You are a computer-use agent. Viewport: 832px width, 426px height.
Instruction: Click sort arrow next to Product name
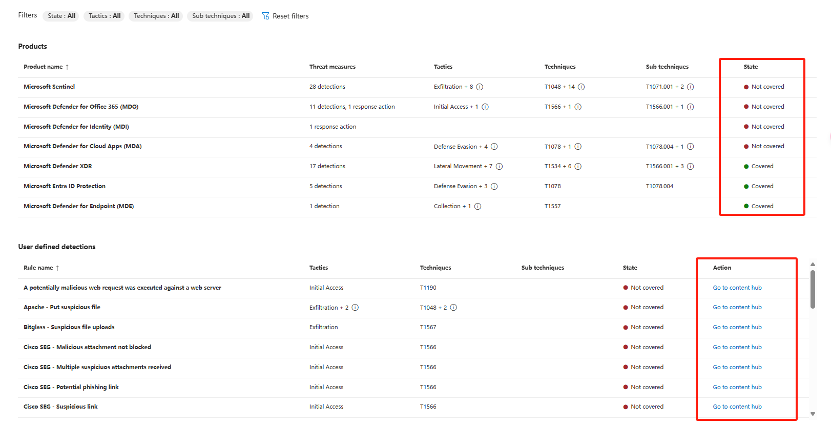[67, 67]
